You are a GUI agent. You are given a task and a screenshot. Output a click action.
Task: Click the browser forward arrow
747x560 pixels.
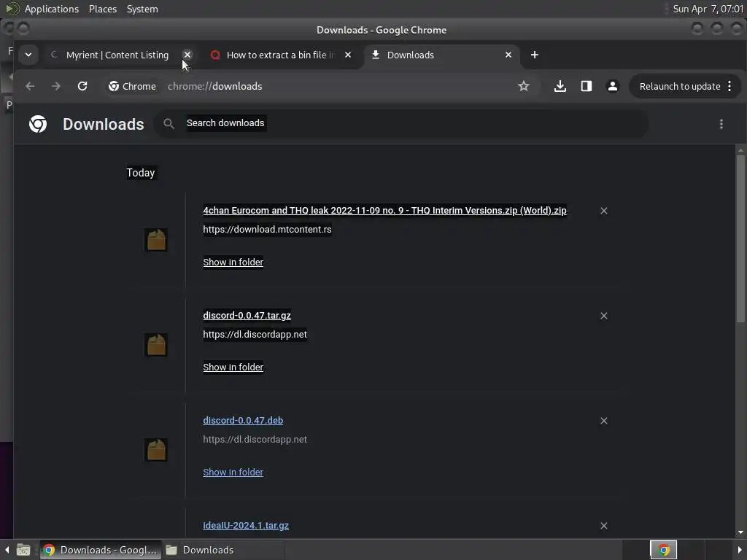click(55, 86)
